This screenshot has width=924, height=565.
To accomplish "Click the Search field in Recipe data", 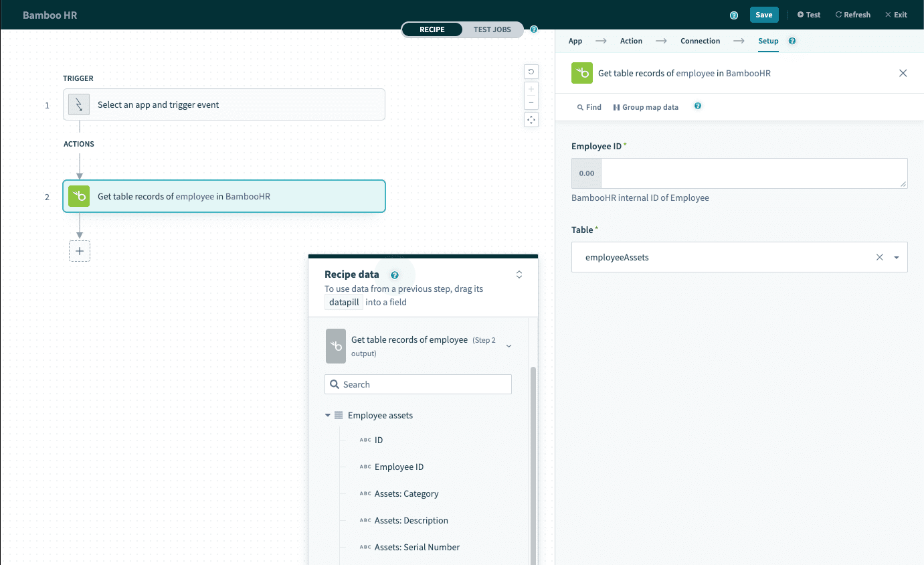I will 418,384.
